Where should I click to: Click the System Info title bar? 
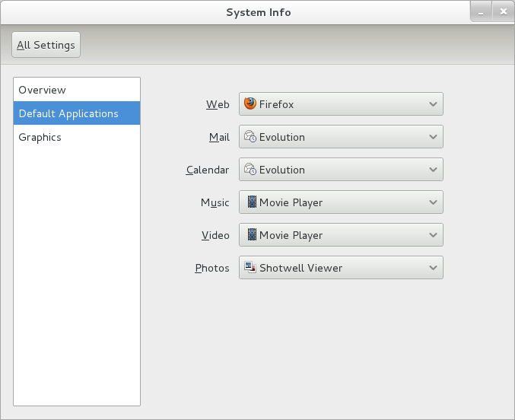pos(258,12)
